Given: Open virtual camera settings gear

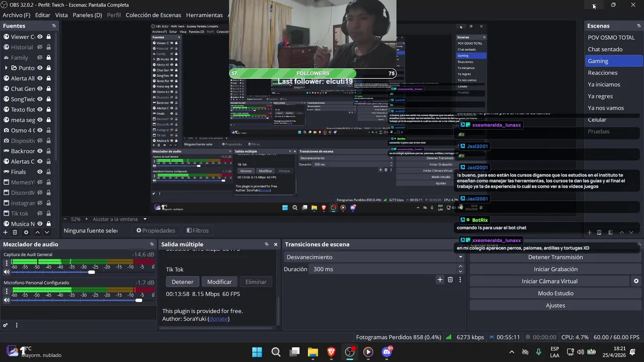Looking at the screenshot, I should (636, 281).
